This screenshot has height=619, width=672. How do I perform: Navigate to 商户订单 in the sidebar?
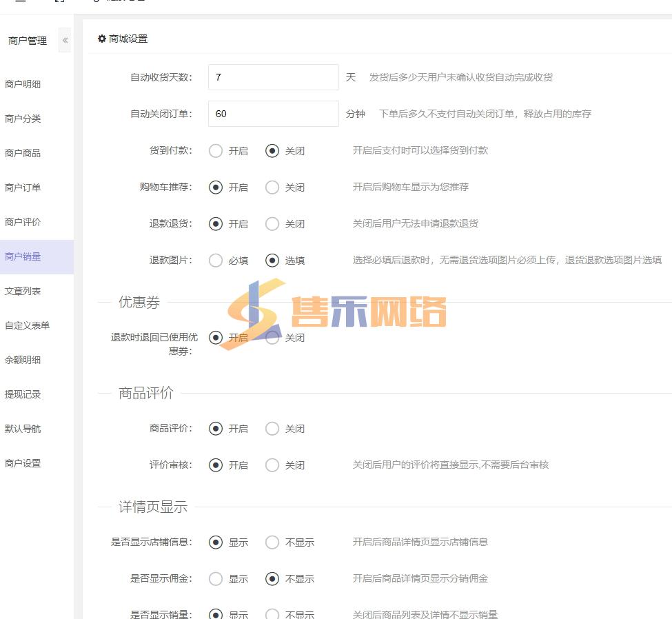(x=23, y=187)
